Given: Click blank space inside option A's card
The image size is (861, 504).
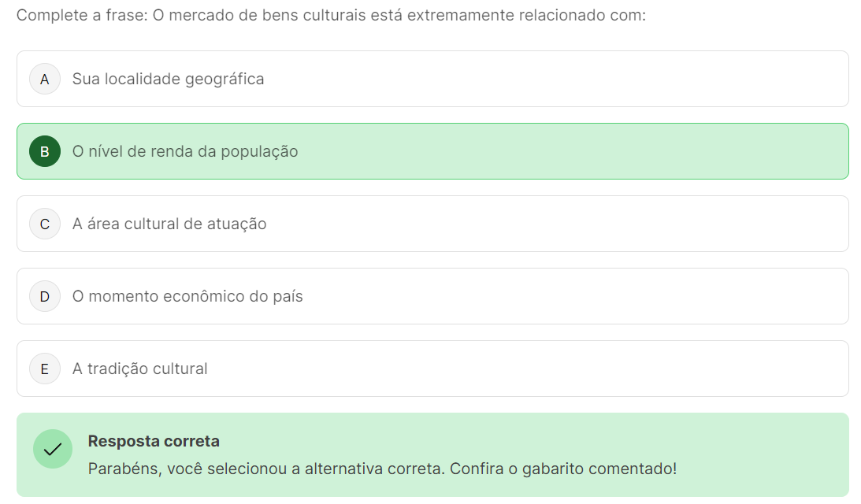Looking at the screenshot, I should coord(551,79).
